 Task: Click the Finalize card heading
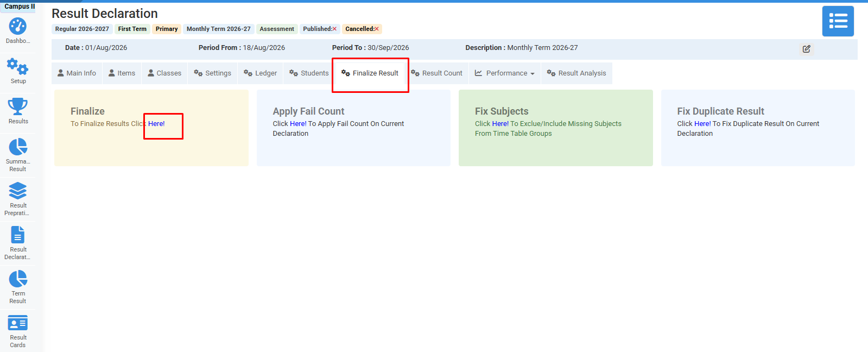[87, 111]
